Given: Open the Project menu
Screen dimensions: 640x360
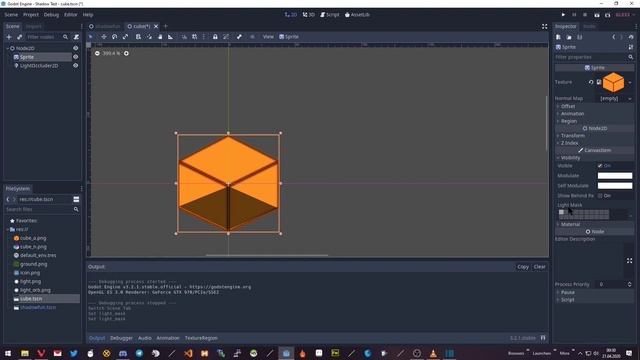Looking at the screenshot, I should [x=31, y=15].
